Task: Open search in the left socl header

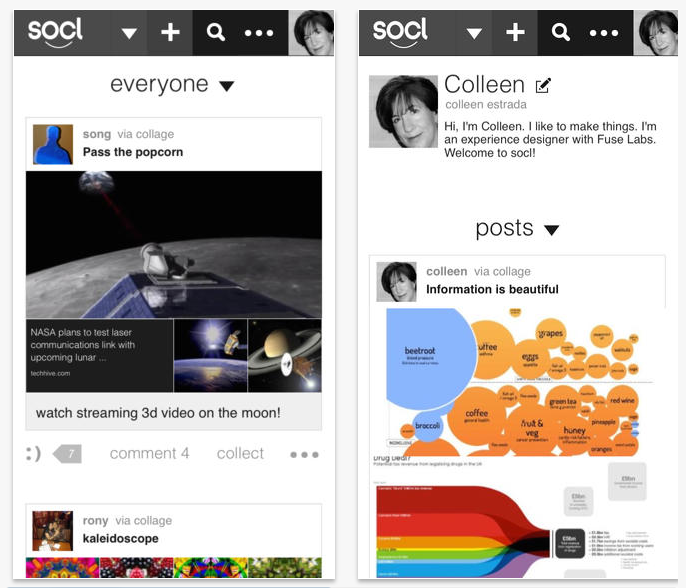Action: [215, 32]
